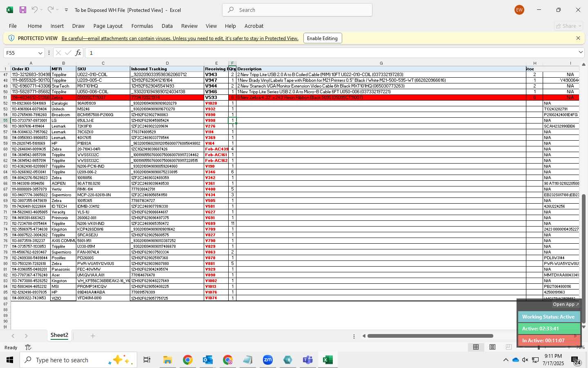Open the Review ribbon tab
Image resolution: width=588 pixels, height=368 pixels.
189,26
